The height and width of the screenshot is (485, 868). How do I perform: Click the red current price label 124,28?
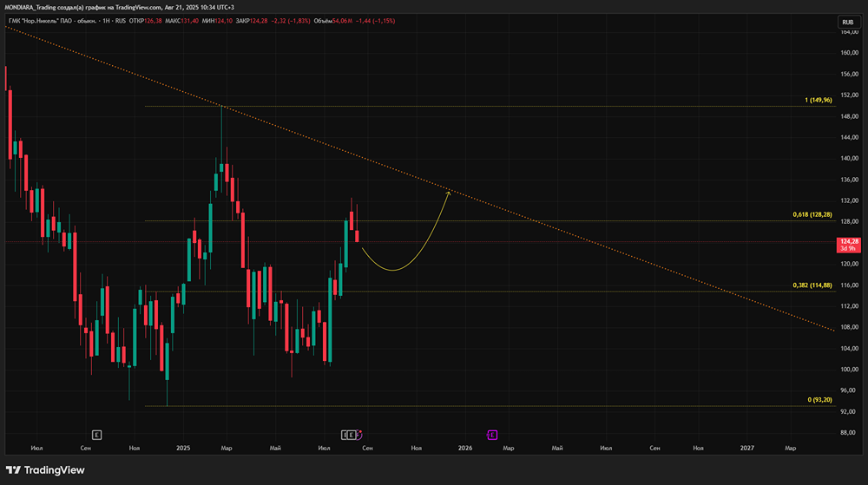coord(849,245)
